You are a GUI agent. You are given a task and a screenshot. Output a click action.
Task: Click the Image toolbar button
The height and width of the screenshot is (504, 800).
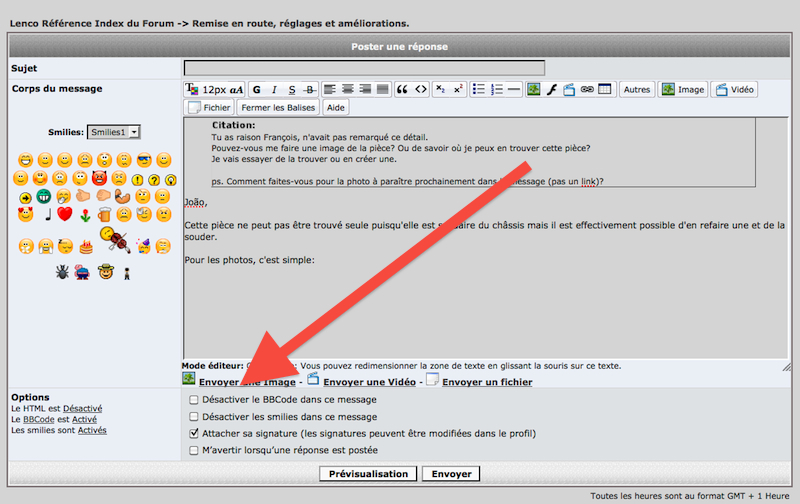point(683,90)
